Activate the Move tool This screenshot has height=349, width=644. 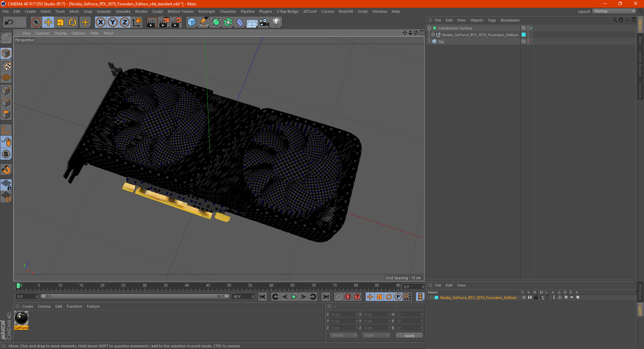48,22
